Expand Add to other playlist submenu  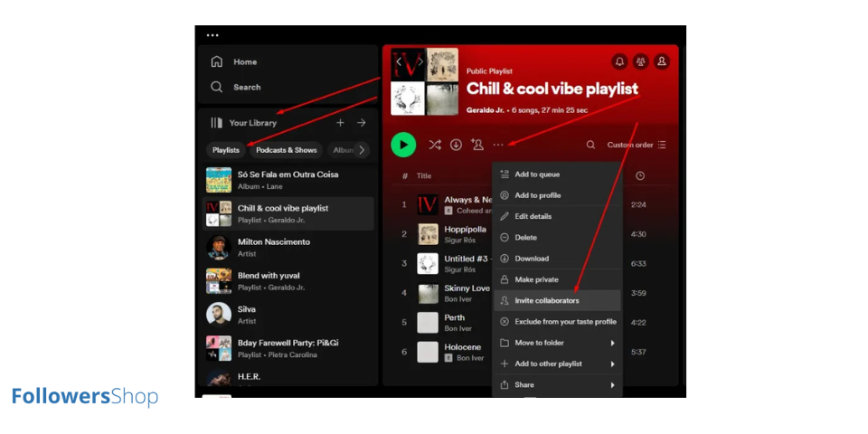(x=557, y=363)
